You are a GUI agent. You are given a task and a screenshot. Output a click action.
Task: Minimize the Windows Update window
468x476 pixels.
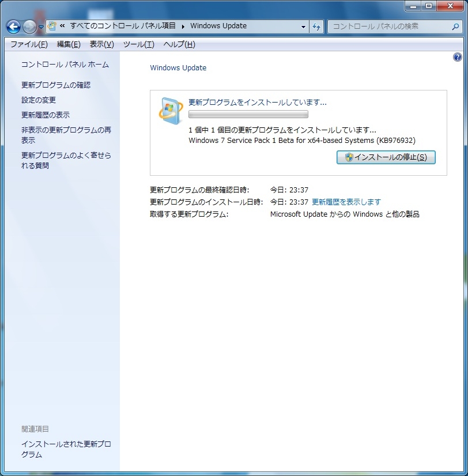(x=413, y=6)
